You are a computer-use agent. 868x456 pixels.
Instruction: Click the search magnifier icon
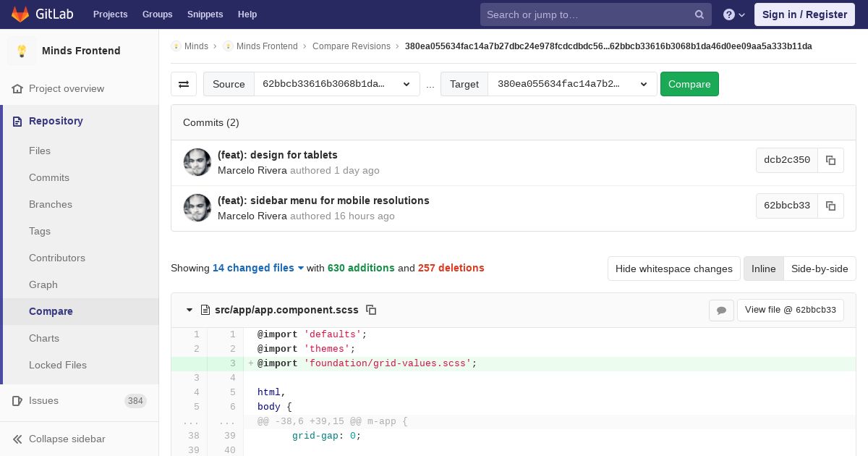point(699,14)
